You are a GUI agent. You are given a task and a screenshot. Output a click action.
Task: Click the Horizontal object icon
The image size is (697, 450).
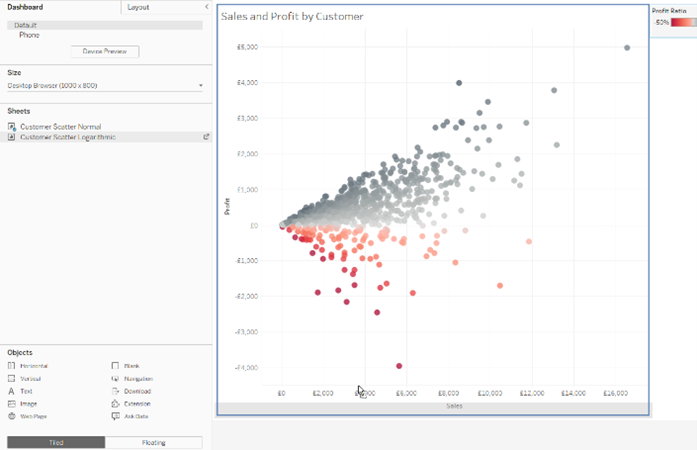coord(12,366)
